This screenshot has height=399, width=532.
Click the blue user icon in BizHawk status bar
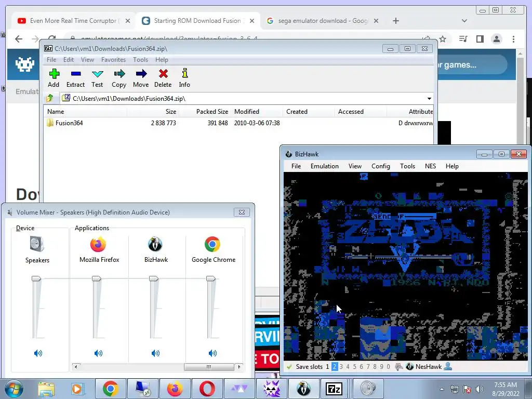[x=448, y=366]
